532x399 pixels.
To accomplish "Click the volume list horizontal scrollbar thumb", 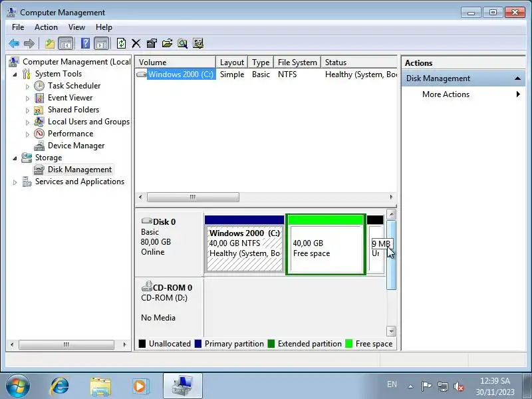I will click(193, 197).
